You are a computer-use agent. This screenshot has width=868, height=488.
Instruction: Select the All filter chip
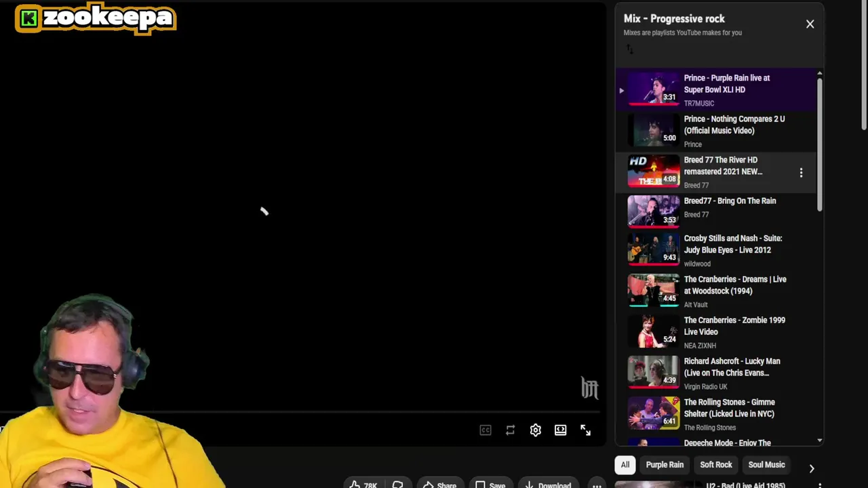coord(625,465)
